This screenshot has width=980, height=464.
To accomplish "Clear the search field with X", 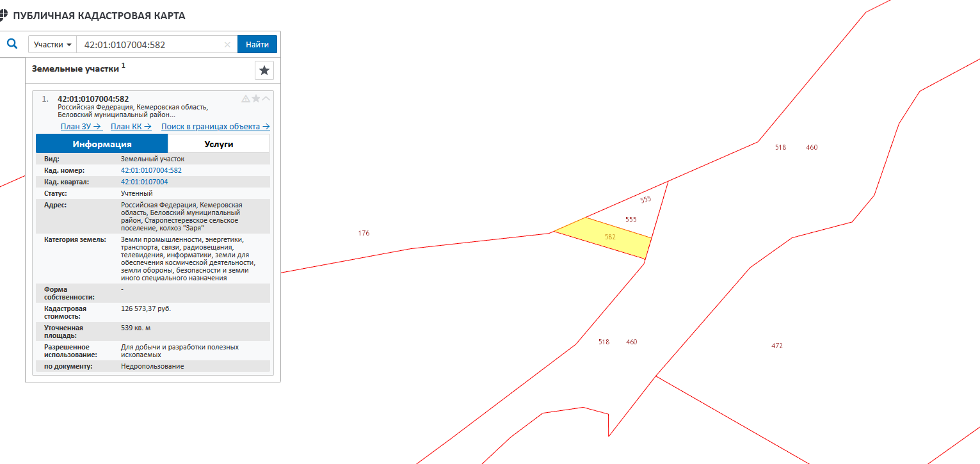I will (227, 45).
